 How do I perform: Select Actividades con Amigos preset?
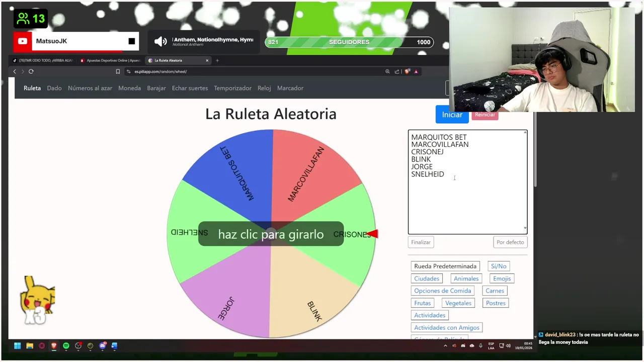pos(447,328)
